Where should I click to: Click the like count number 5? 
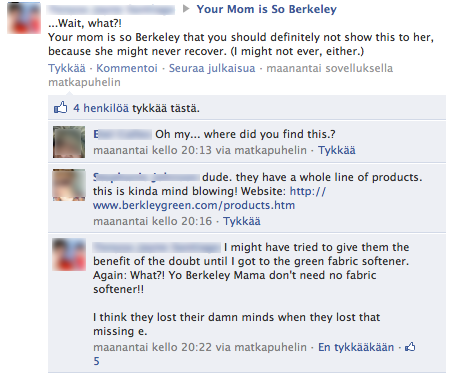point(96,361)
